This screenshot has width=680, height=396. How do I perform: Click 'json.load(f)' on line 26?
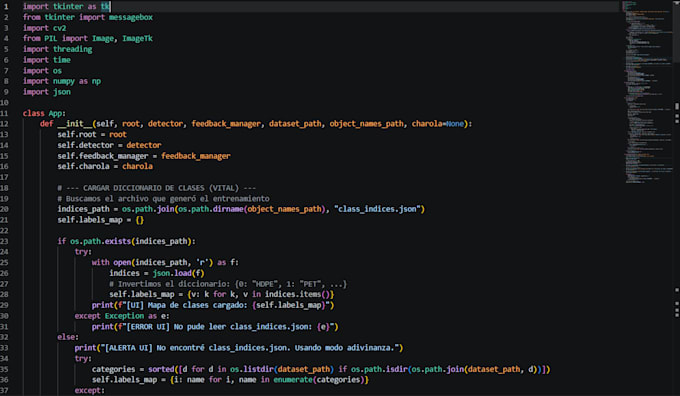point(178,273)
